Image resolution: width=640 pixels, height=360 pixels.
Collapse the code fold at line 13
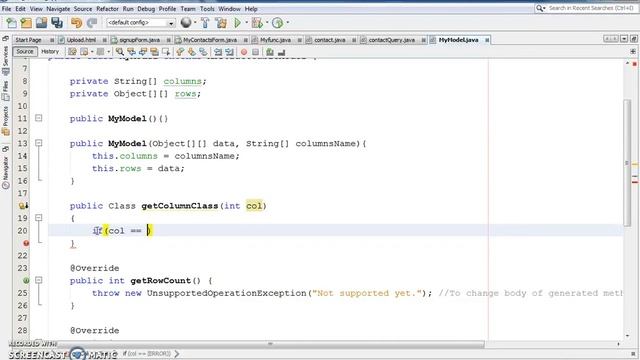pos(38,143)
